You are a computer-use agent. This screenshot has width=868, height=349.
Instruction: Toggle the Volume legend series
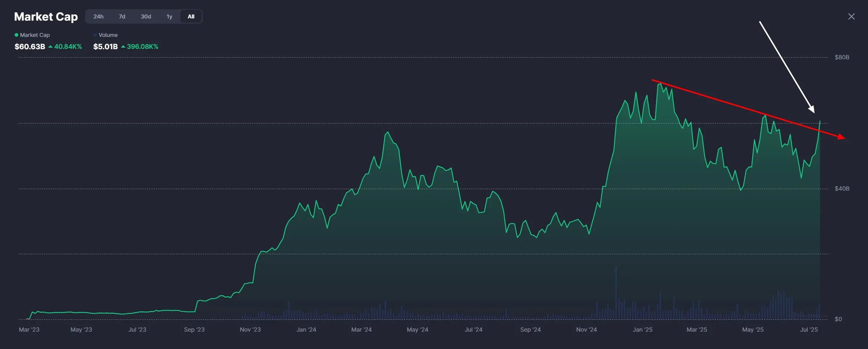(105, 35)
